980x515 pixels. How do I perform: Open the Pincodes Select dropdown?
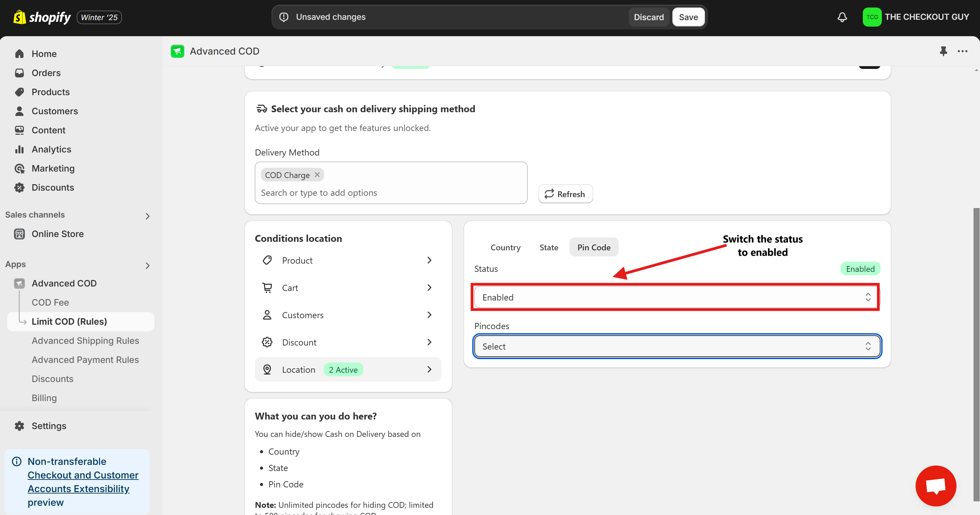(677, 346)
